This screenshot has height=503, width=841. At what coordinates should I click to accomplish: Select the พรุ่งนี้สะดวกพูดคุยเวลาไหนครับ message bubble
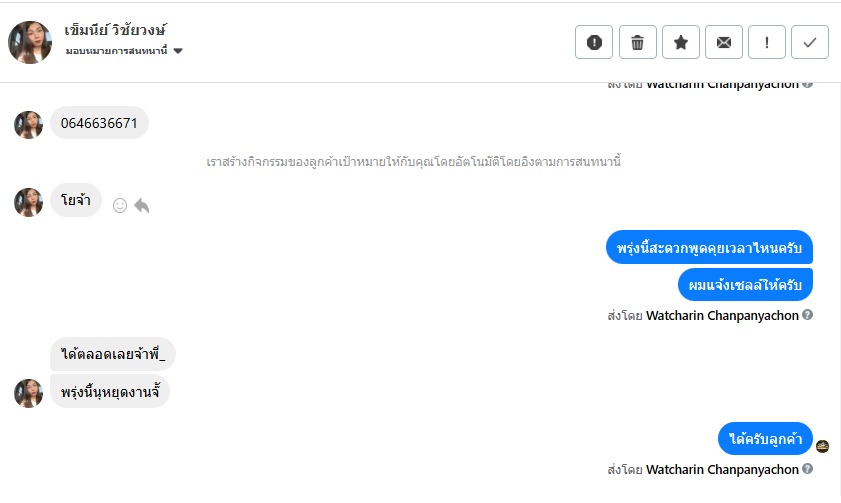click(x=709, y=247)
